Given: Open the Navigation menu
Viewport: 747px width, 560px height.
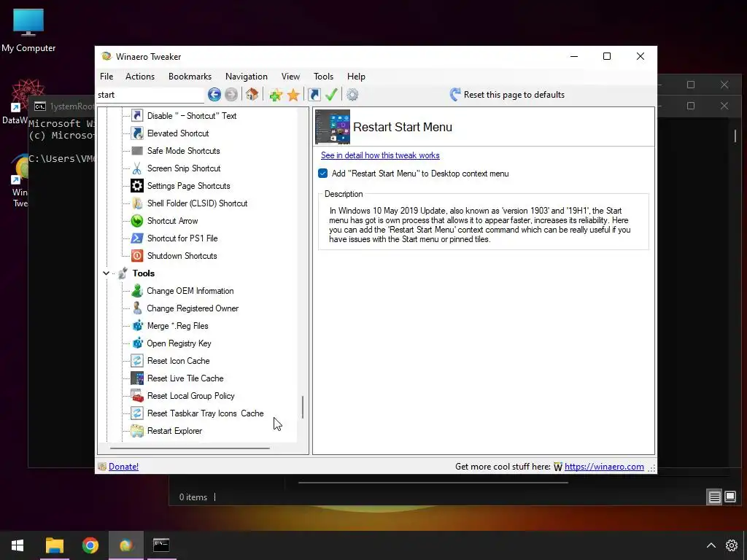Looking at the screenshot, I should pos(247,76).
